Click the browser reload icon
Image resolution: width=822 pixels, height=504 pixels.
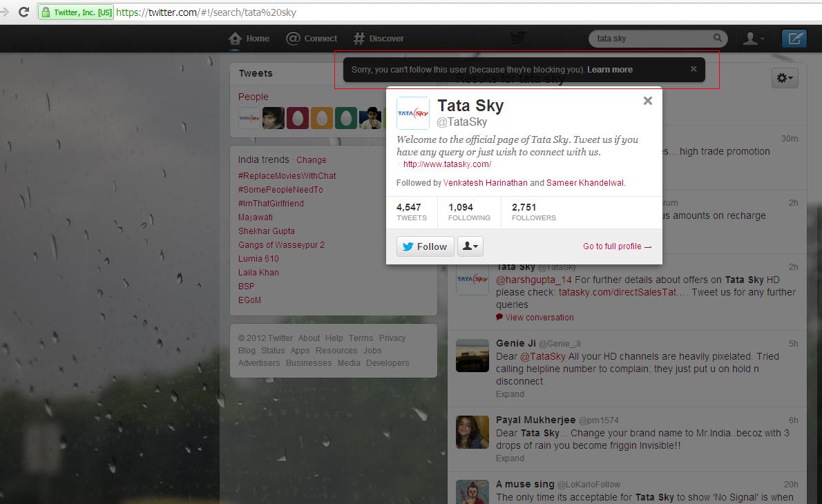23,12
